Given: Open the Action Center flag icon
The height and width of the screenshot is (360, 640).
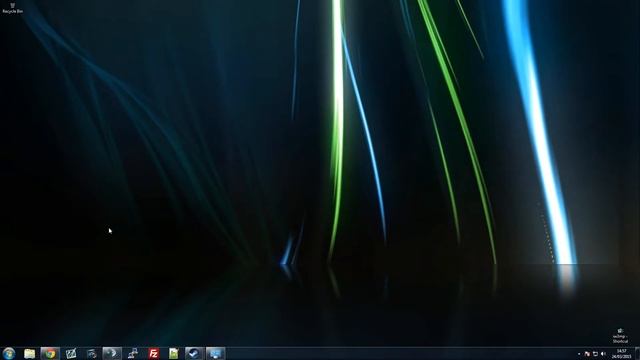Looking at the screenshot, I should coord(587,354).
